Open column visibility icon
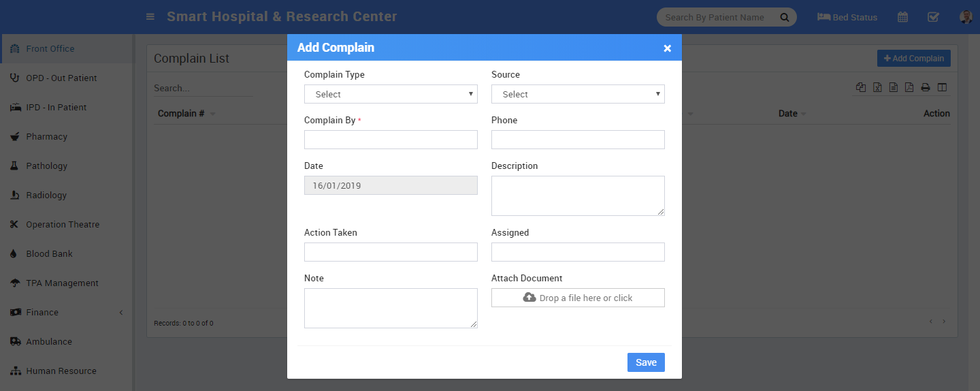This screenshot has width=980, height=391. 942,87
